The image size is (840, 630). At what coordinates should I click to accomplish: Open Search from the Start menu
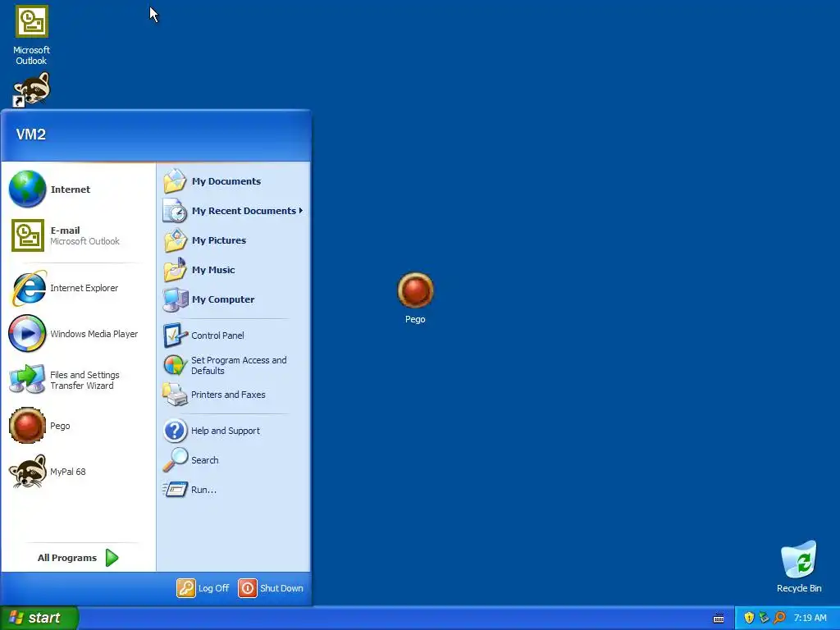233,460
